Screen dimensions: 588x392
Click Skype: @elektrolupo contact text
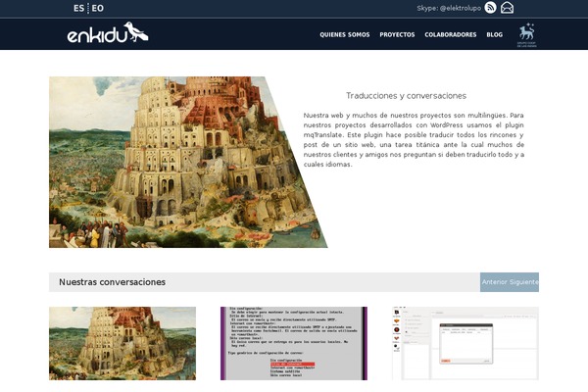[x=449, y=8]
